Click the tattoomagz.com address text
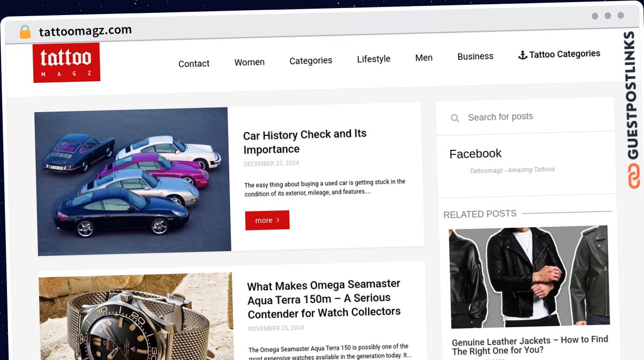 [85, 31]
